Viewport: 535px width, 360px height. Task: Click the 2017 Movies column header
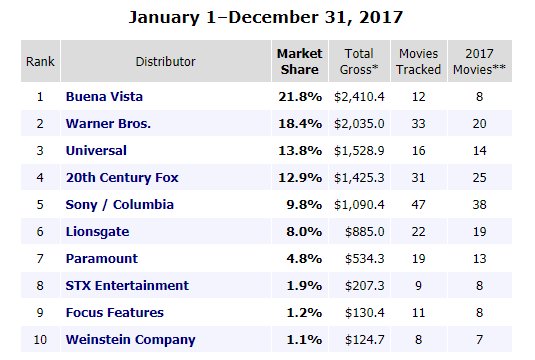pos(479,61)
